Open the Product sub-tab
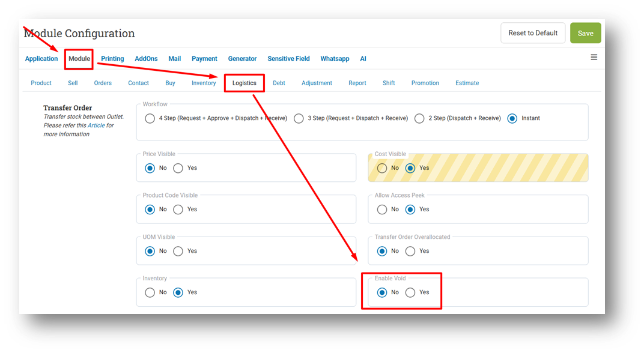644x353 pixels. coord(41,83)
